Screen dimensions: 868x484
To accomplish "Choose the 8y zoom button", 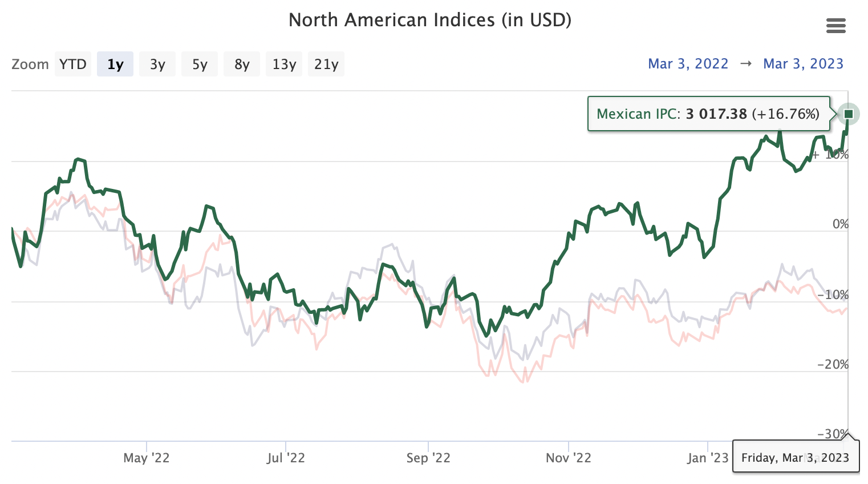I will click(242, 64).
